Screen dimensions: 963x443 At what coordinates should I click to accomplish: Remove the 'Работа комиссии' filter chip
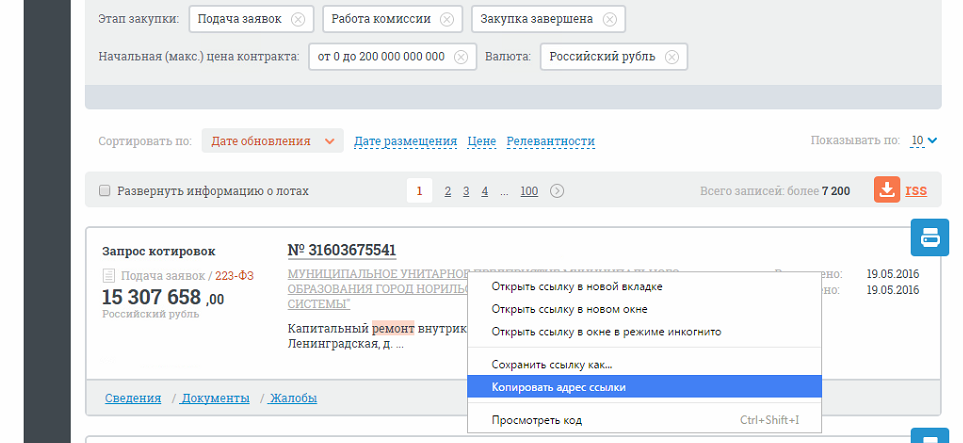click(447, 19)
